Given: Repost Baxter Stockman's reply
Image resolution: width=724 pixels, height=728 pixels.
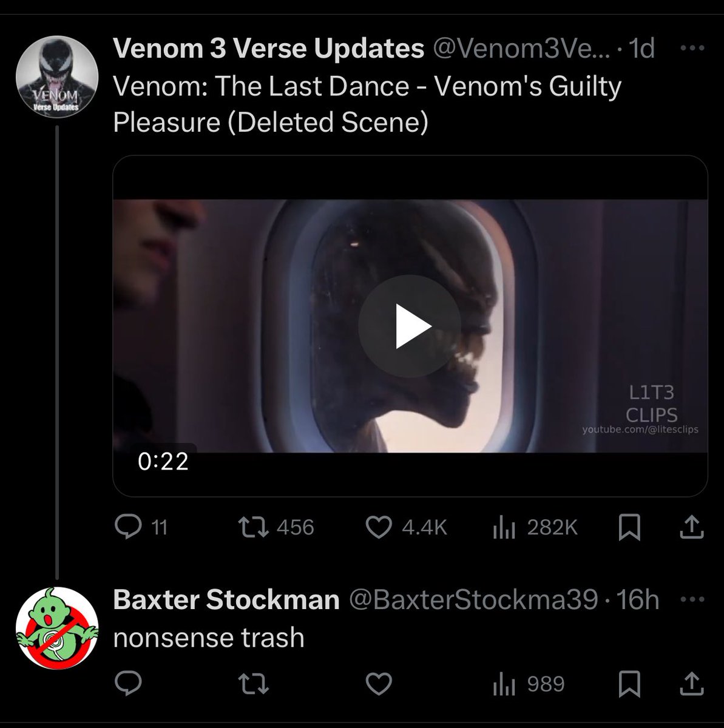Looking at the screenshot, I should coord(252,684).
